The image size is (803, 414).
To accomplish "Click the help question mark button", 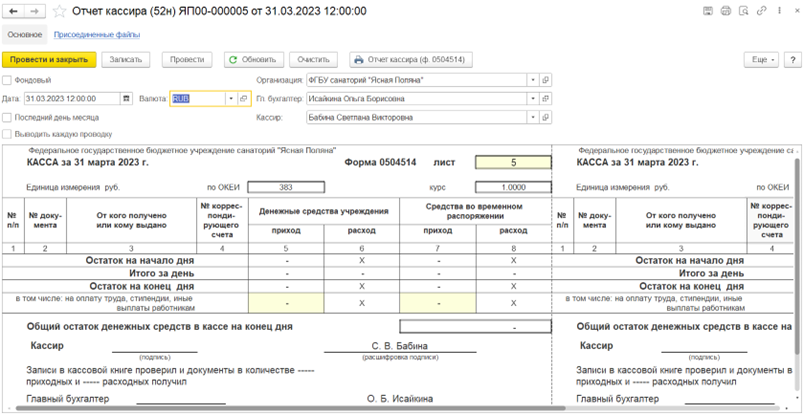I will point(792,59).
